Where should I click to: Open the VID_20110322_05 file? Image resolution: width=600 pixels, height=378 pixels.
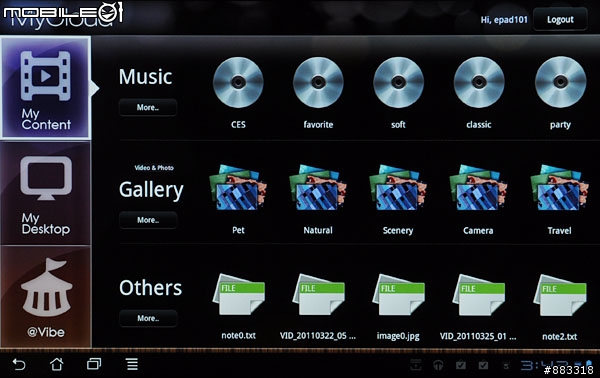click(x=318, y=295)
